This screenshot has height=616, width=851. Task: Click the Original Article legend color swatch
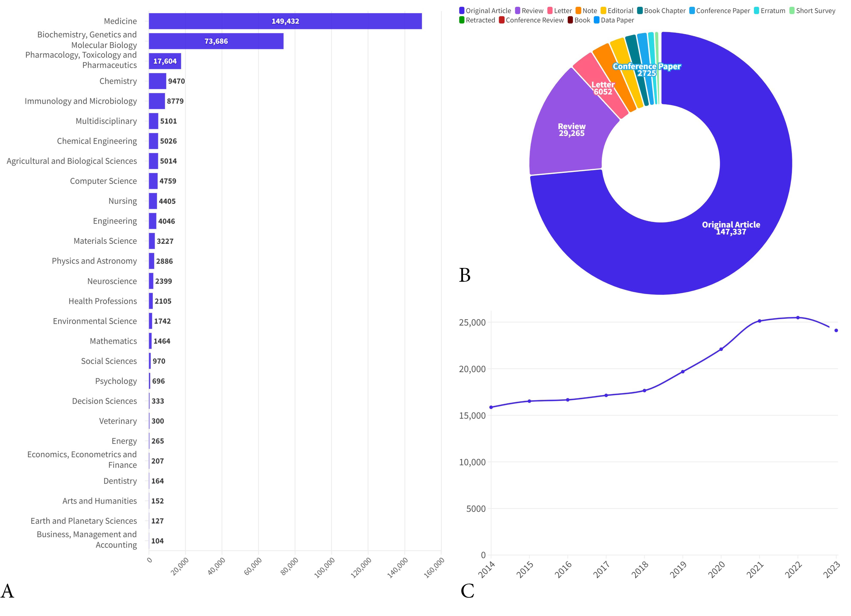pyautogui.click(x=462, y=11)
